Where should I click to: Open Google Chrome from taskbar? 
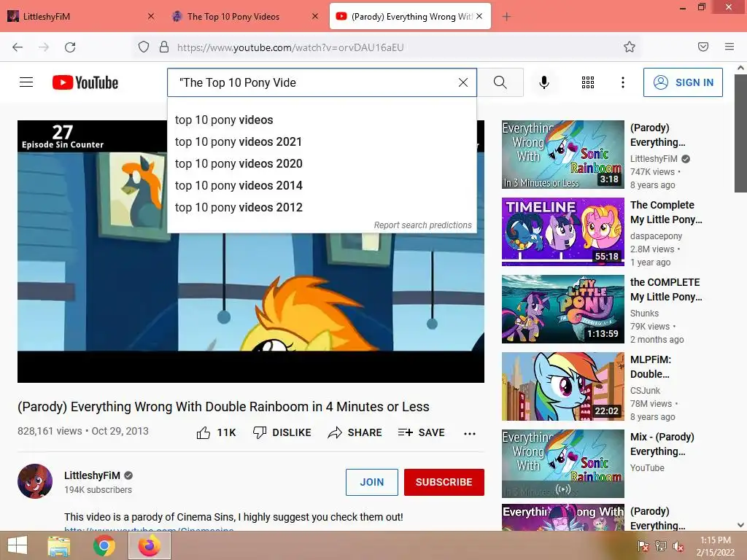104,546
